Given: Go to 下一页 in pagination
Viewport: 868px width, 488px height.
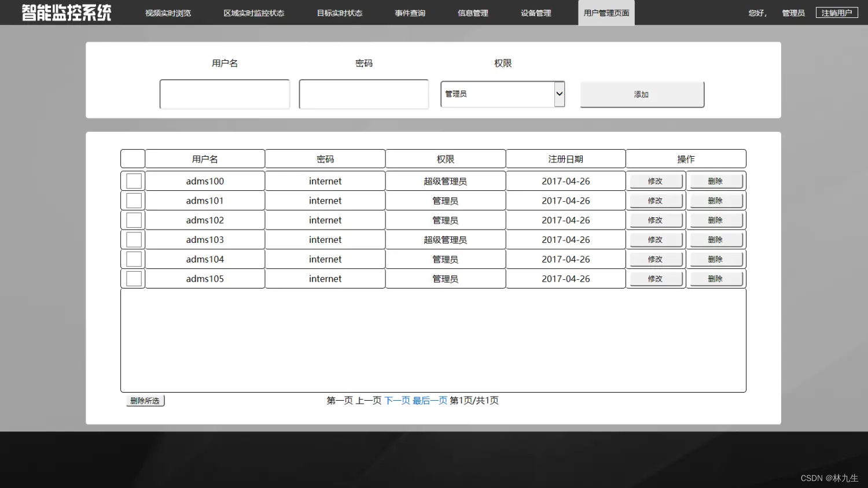Looking at the screenshot, I should coord(397,400).
